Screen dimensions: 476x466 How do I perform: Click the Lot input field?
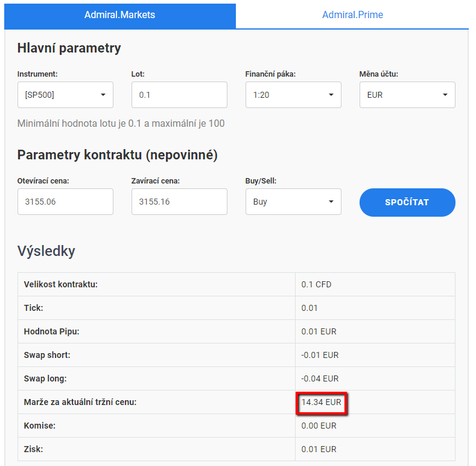click(179, 95)
